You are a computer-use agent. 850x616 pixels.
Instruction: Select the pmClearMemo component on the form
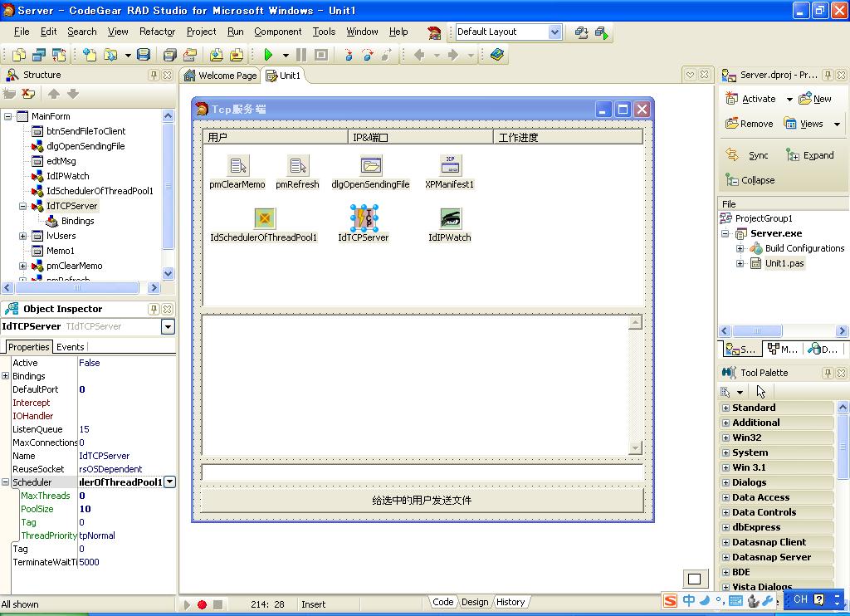(238, 165)
